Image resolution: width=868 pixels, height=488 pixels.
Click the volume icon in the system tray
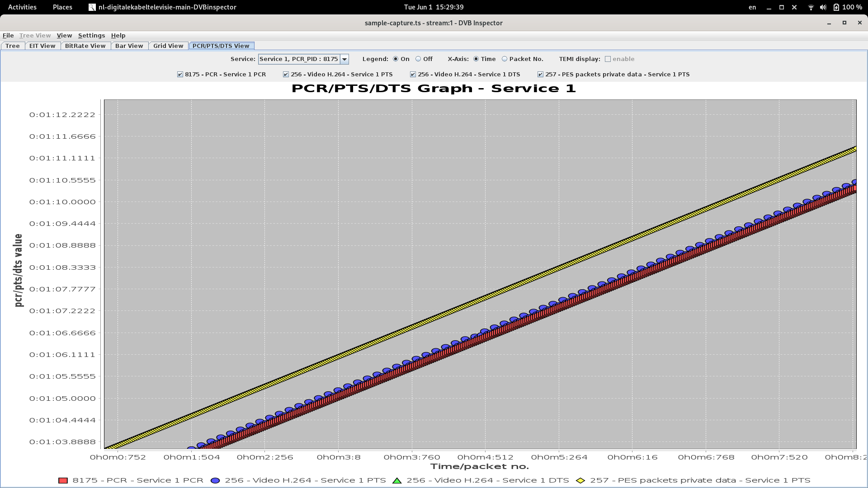[x=823, y=7]
